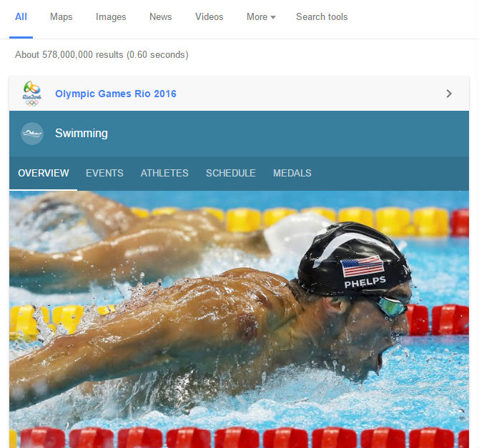
Task: Open the EVENTS tab
Action: [x=104, y=173]
